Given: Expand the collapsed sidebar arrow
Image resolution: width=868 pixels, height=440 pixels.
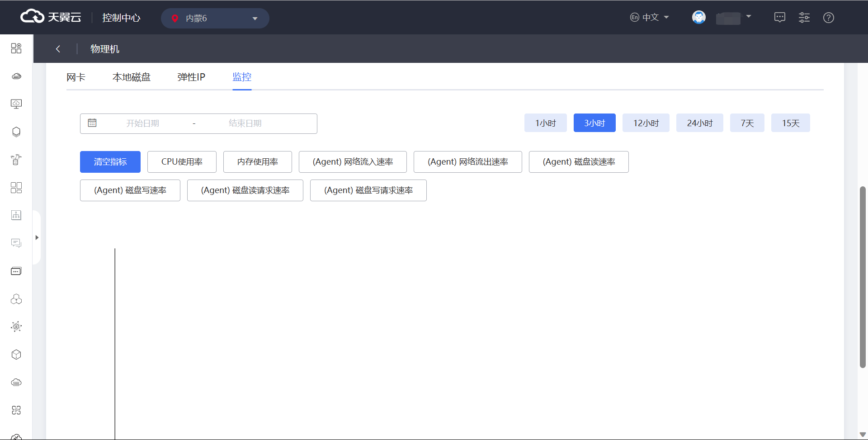Looking at the screenshot, I should click(x=37, y=237).
